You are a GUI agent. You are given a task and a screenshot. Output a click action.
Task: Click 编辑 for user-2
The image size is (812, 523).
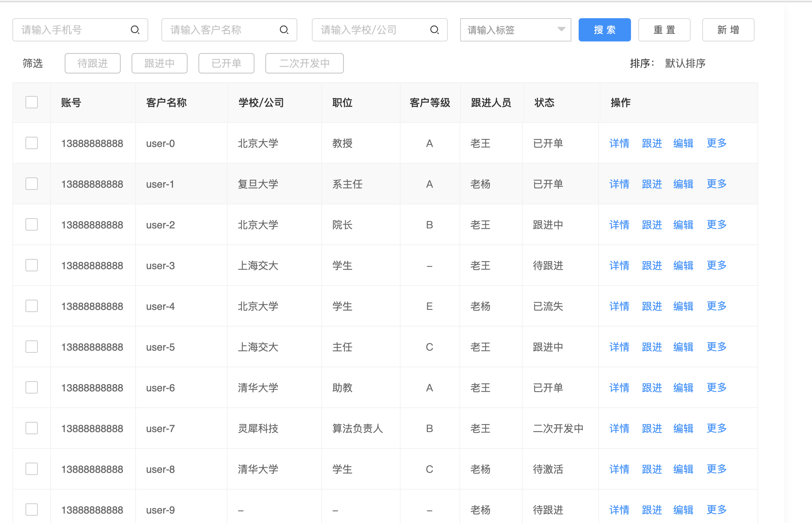click(683, 225)
